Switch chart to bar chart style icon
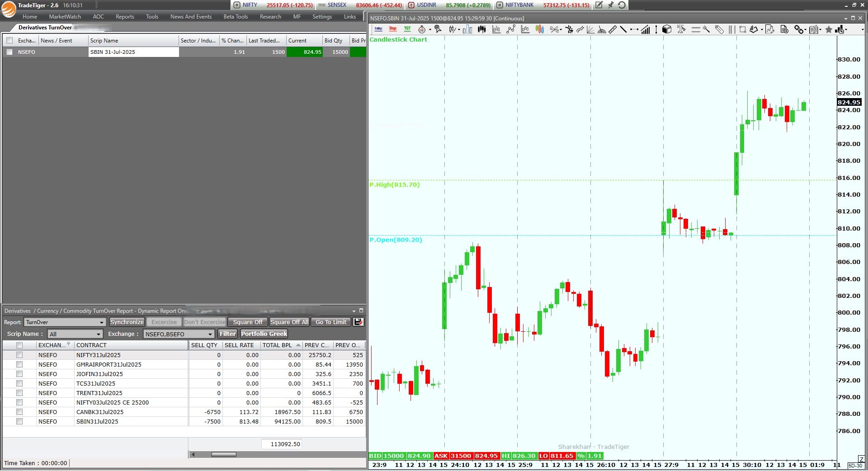868x471 pixels. (467, 29)
